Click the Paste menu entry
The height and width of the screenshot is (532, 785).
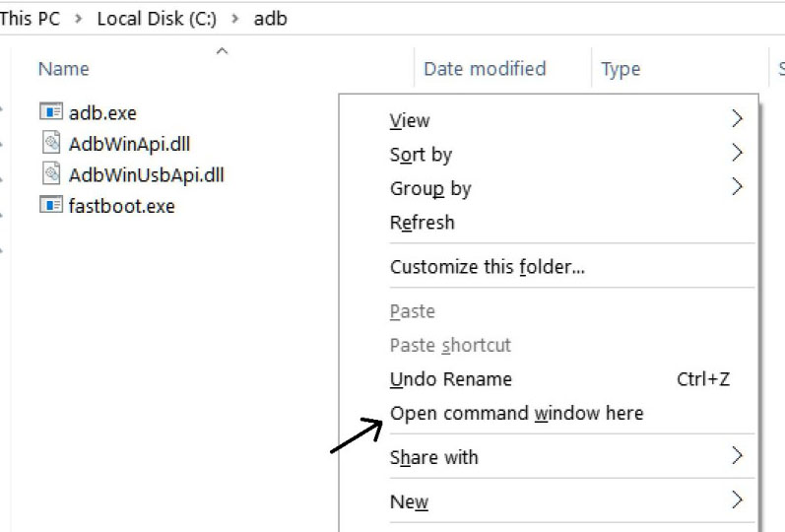413,311
